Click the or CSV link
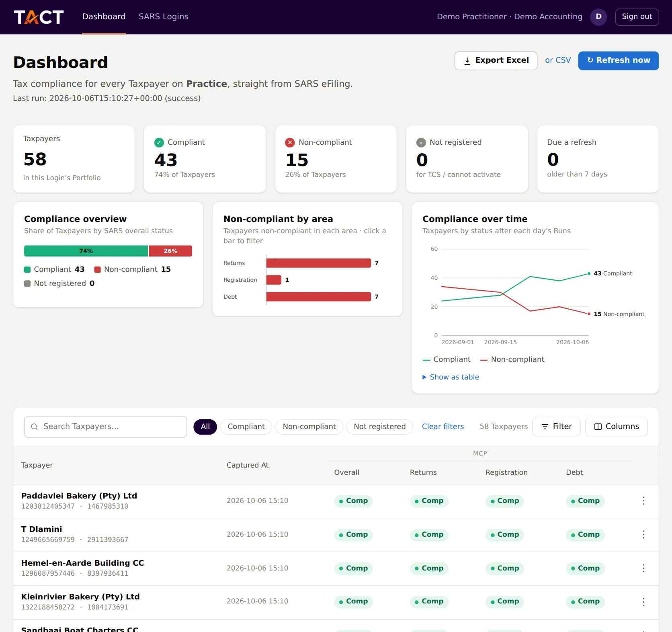 click(x=558, y=60)
